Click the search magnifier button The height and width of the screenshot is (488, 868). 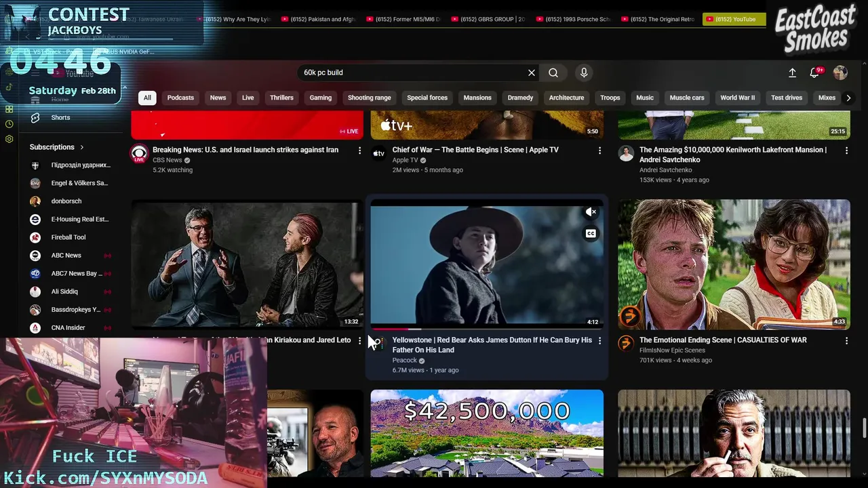(553, 73)
